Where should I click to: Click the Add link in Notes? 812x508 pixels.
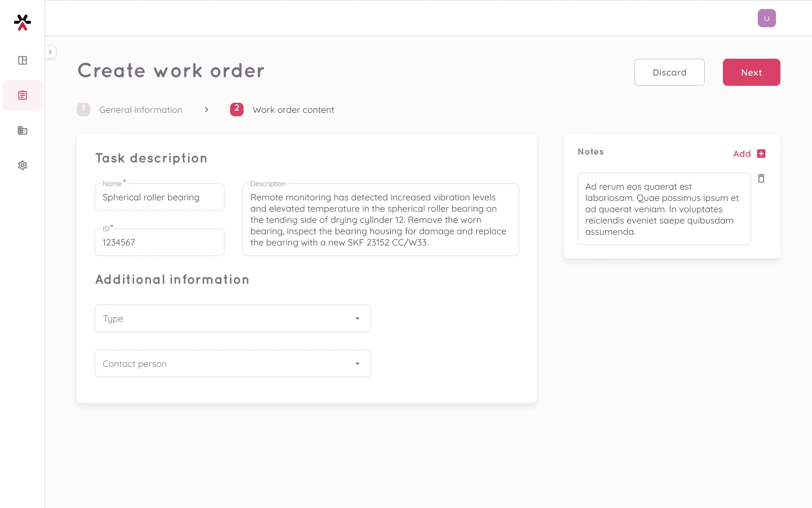pos(742,154)
